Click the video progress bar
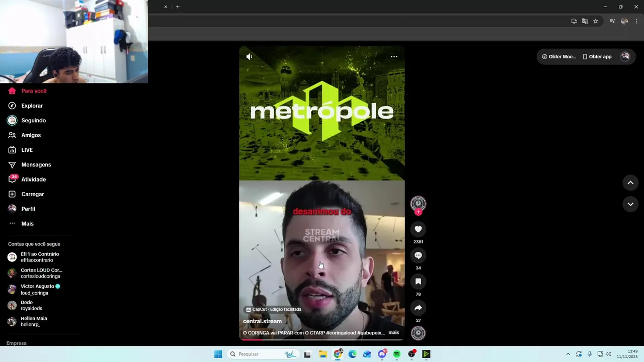Viewport: 644px width, 362px height. point(322,339)
